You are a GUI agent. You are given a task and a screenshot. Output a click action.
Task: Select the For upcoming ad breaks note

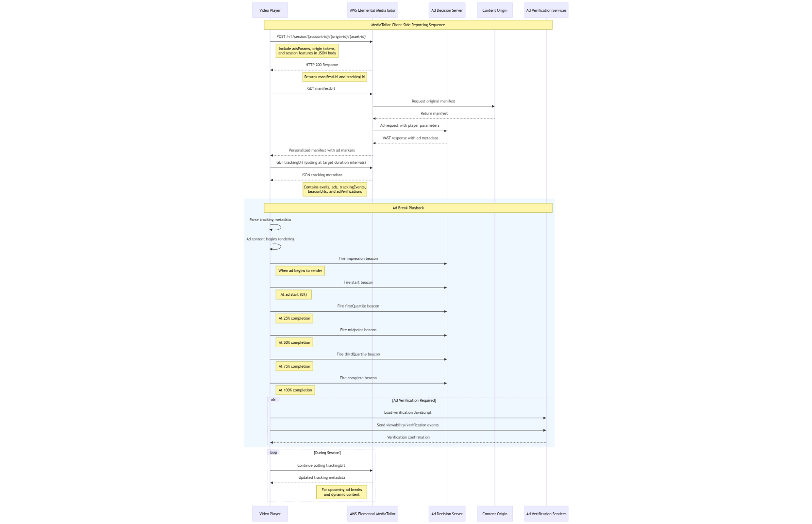click(341, 492)
